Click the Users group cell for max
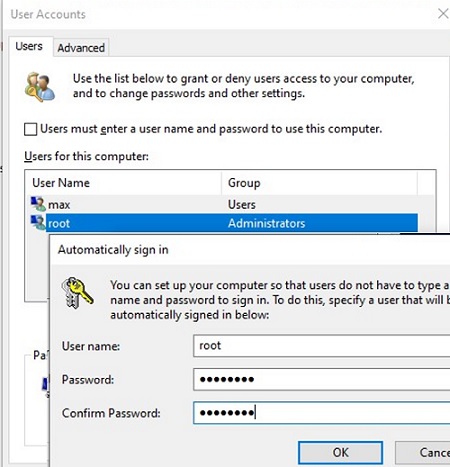This screenshot has width=450, height=467. tap(242, 204)
